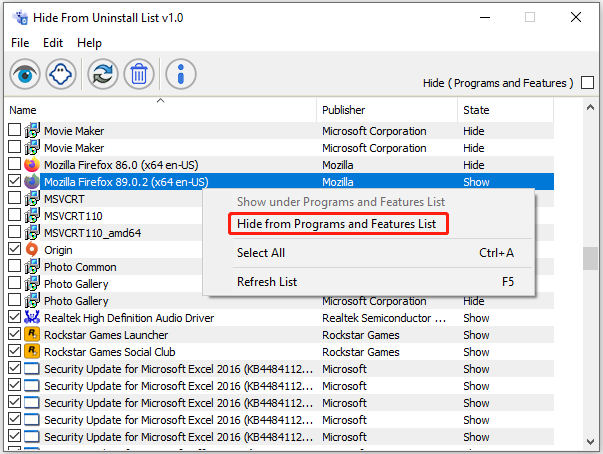Viewport: 603px width, 454px height.
Task: Open the info About toolbar icon
Action: coord(181,74)
